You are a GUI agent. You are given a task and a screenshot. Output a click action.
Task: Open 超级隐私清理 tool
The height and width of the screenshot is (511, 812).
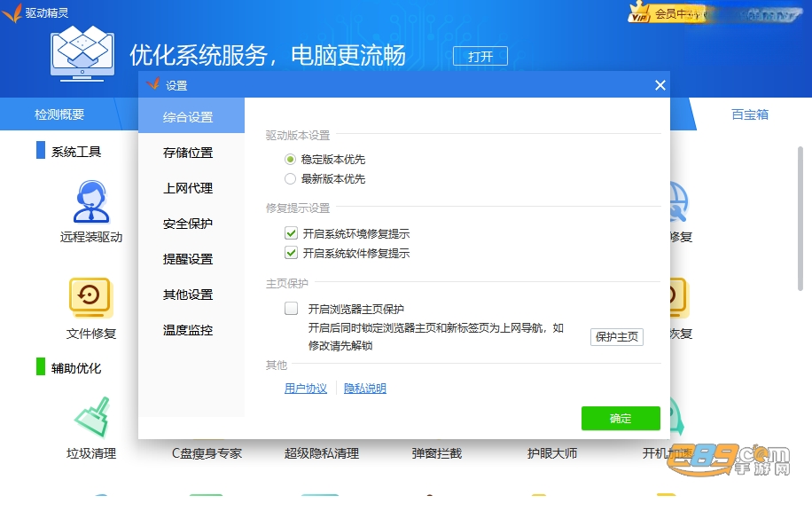click(322, 453)
